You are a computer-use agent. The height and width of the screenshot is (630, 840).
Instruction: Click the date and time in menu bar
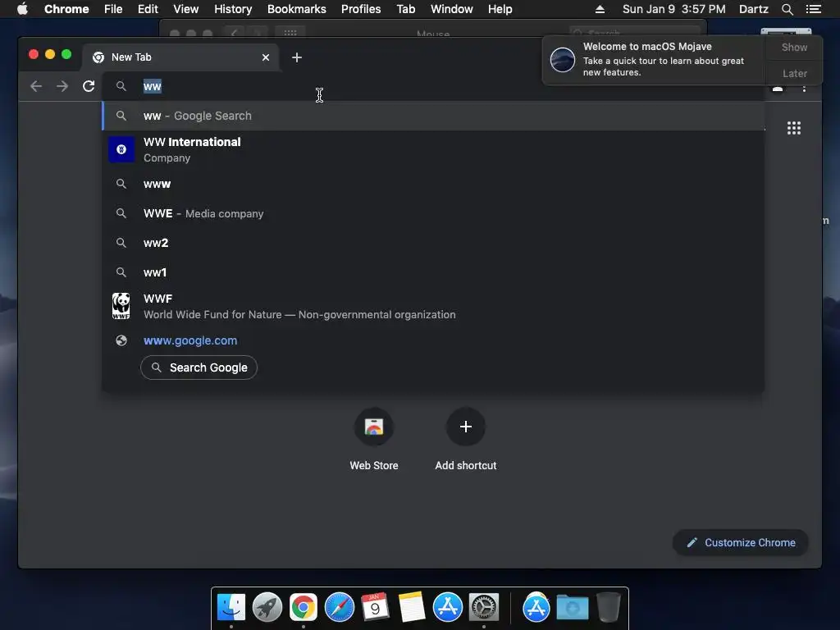674,9
